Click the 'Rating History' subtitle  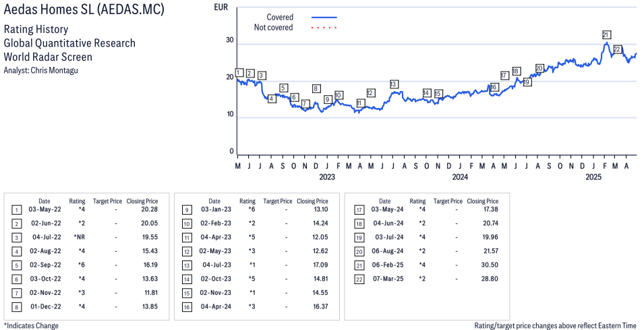pyautogui.click(x=36, y=30)
